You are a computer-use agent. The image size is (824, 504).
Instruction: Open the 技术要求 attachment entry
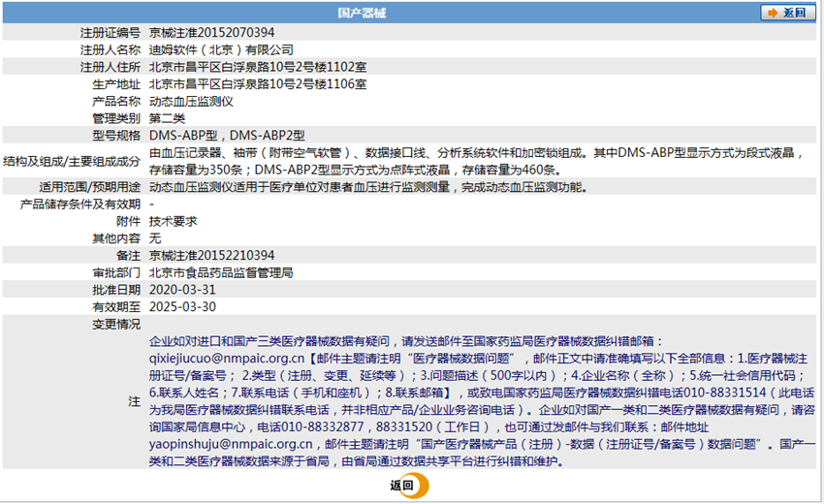tap(173, 221)
